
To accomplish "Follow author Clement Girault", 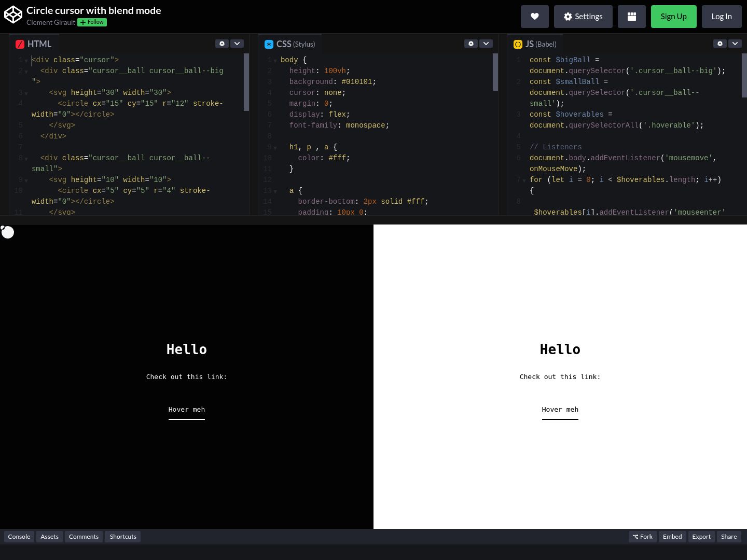I will pos(92,22).
